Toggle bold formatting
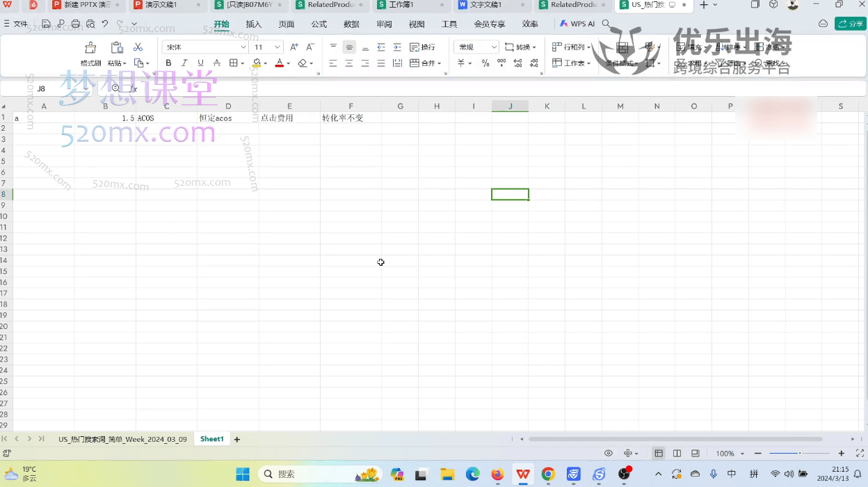The image size is (868, 487). pyautogui.click(x=168, y=63)
